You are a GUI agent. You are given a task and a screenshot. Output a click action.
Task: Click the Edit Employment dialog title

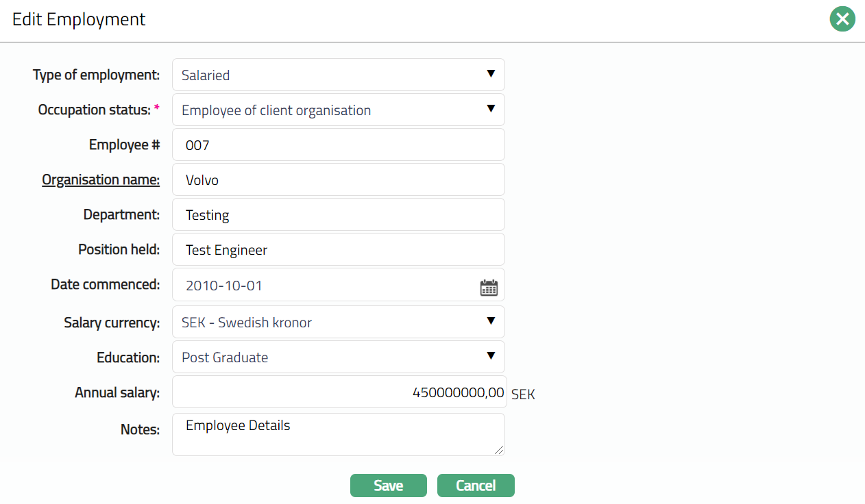(79, 19)
